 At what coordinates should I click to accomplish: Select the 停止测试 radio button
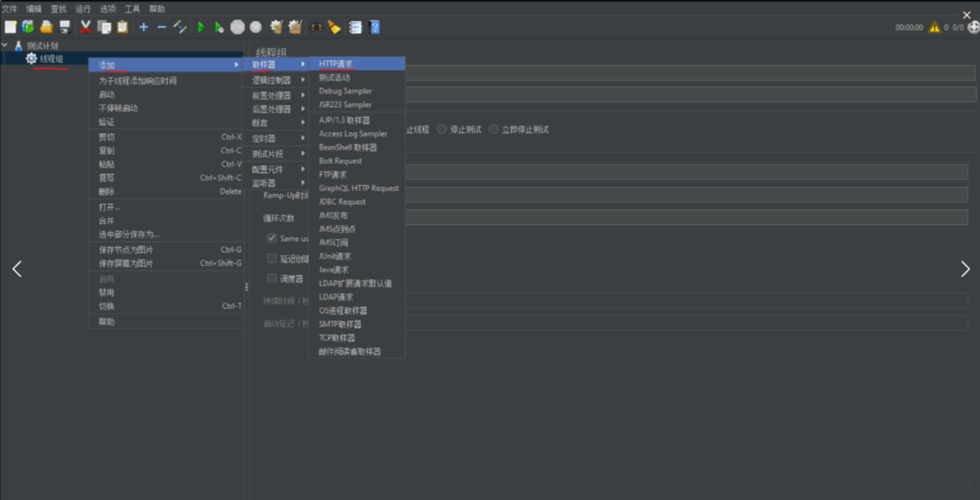(442, 129)
